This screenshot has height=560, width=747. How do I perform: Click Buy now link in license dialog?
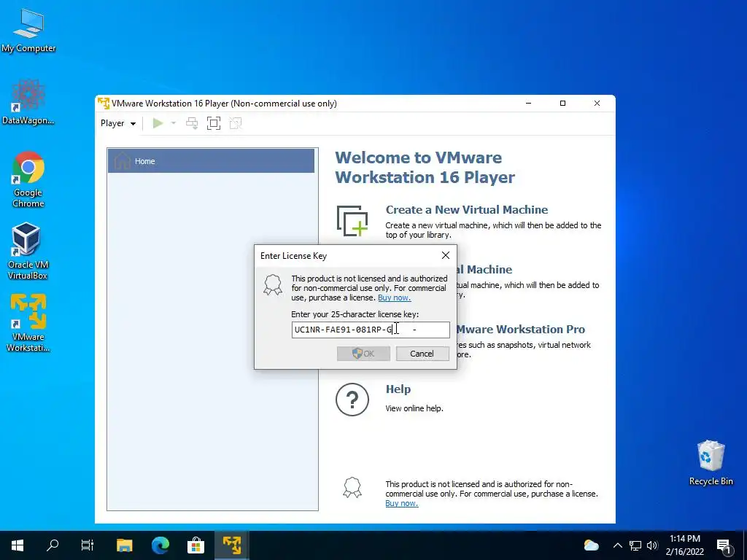pyautogui.click(x=395, y=297)
